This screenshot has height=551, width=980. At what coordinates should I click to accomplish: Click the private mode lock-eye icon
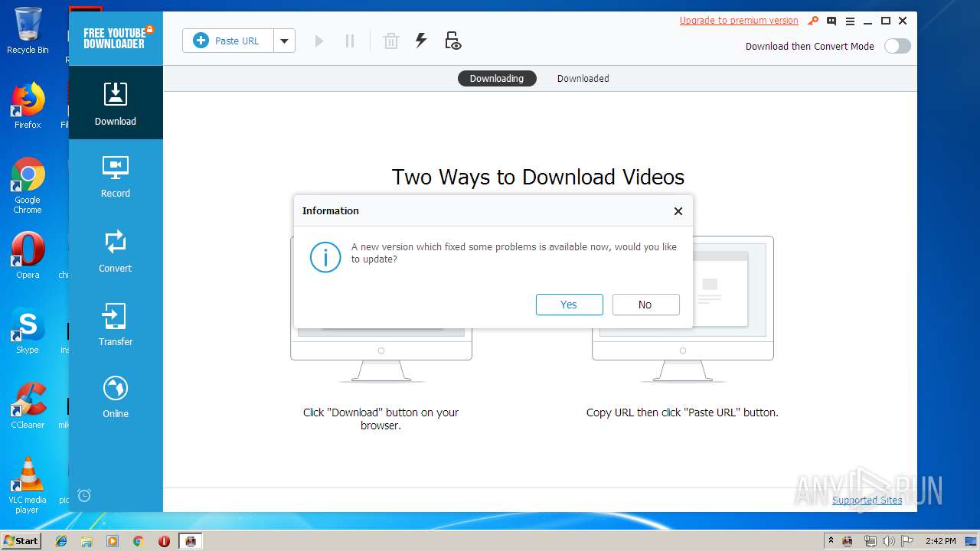(452, 41)
